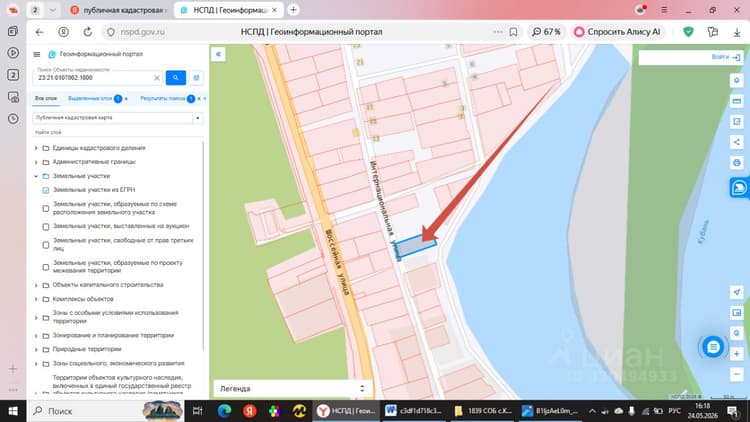Expand Зонирование и планирование территории folder
The width and height of the screenshot is (750, 422).
(x=36, y=335)
